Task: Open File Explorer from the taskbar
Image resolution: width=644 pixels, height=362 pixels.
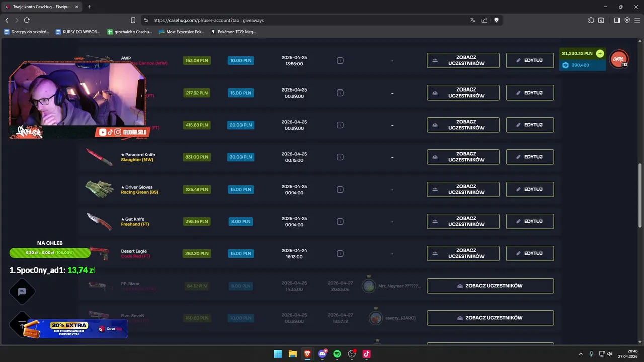Action: click(292, 354)
